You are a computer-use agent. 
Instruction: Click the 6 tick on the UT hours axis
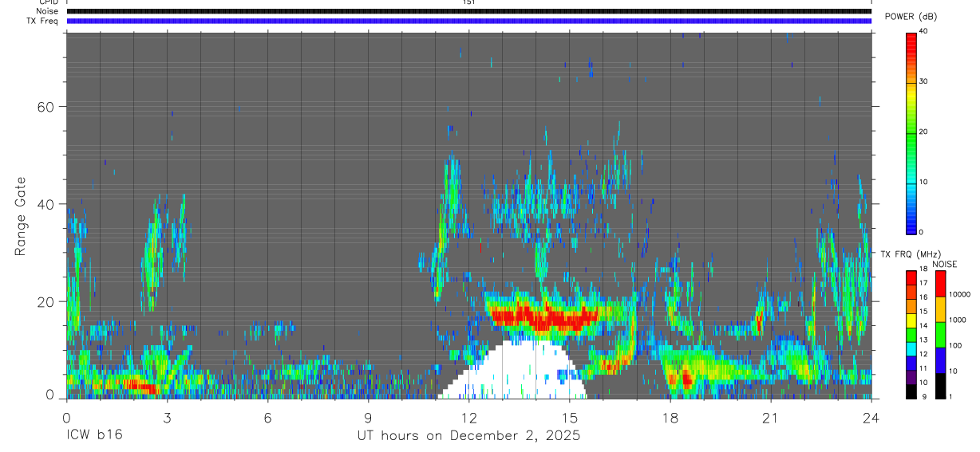click(267, 417)
